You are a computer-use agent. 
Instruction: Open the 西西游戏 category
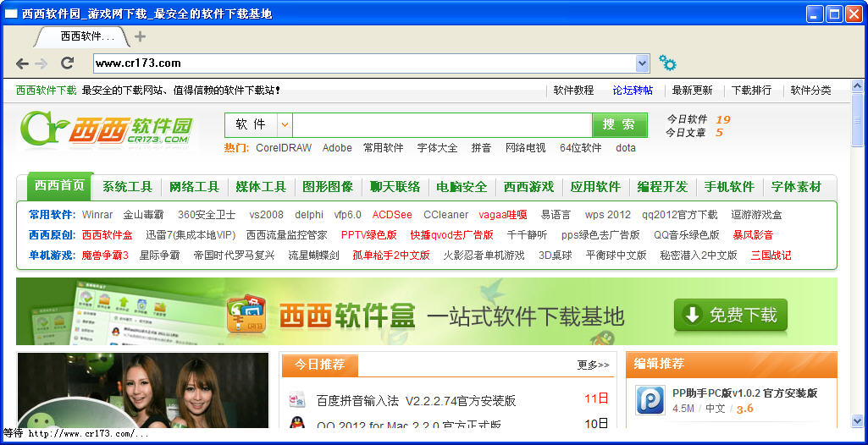tap(528, 188)
